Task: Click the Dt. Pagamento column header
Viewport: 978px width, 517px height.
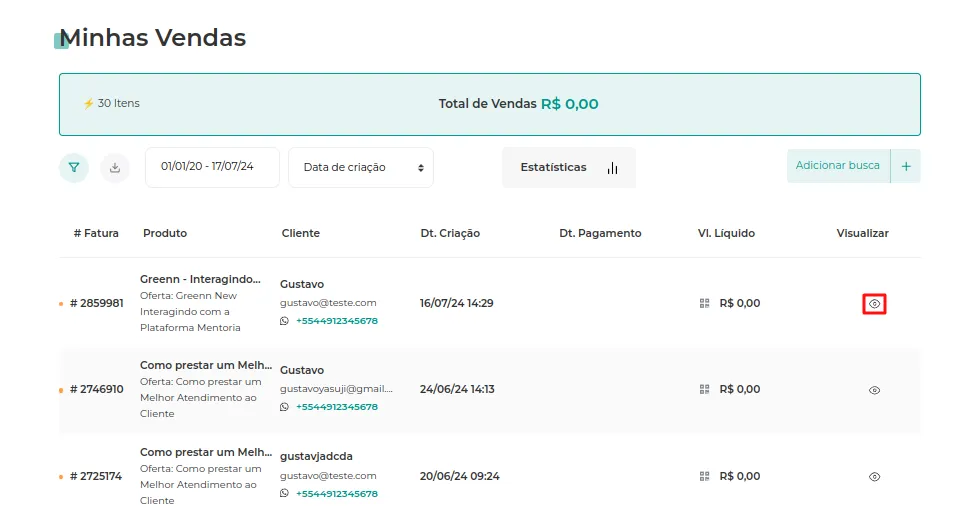Action: point(600,233)
